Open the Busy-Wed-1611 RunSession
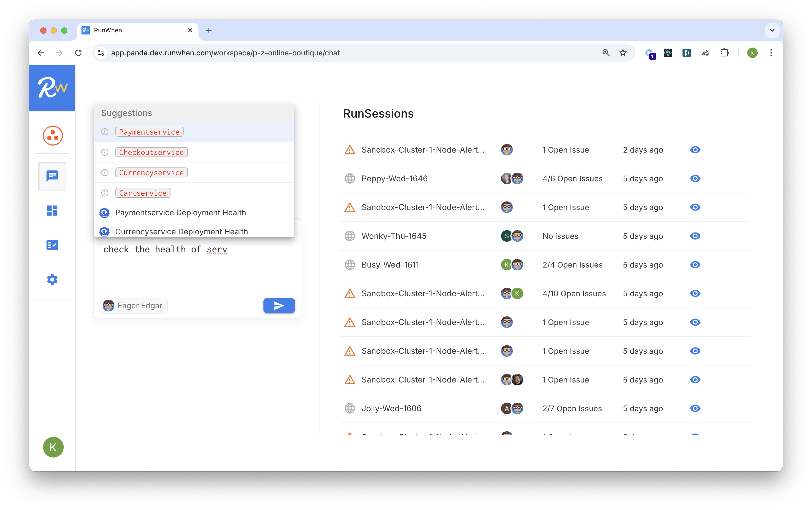812x510 pixels. tap(390, 265)
